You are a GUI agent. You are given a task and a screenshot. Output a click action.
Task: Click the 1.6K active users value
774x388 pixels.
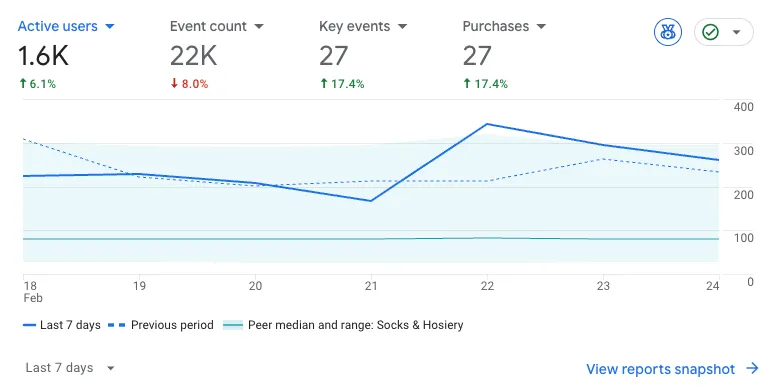(43, 55)
